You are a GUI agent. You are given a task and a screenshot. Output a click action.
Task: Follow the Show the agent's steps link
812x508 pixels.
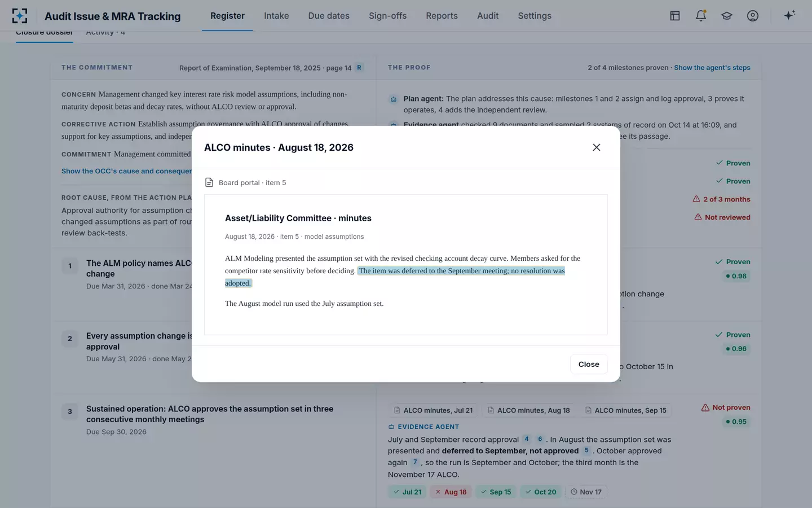[712, 68]
